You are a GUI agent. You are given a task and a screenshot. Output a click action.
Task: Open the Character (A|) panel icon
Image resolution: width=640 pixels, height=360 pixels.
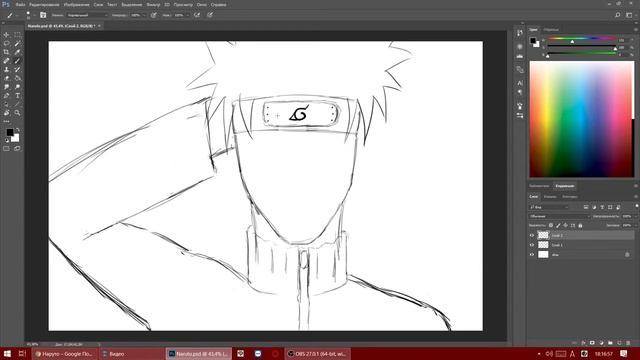pyautogui.click(x=520, y=83)
